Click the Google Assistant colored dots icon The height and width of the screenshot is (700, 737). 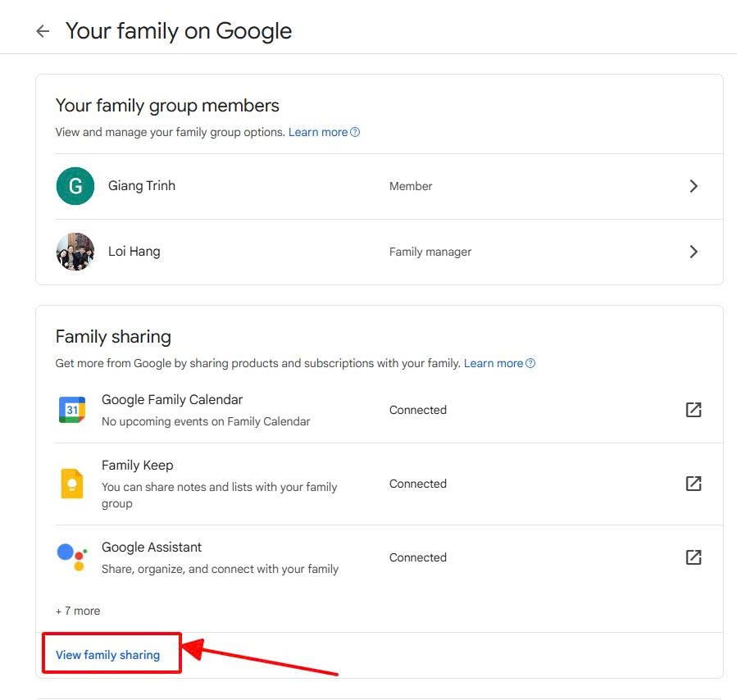pos(72,557)
